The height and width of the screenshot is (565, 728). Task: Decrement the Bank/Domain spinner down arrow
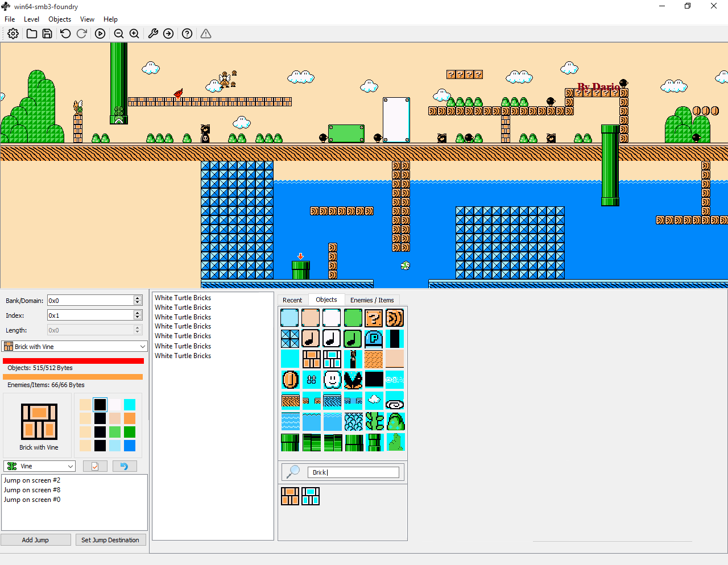pos(137,303)
